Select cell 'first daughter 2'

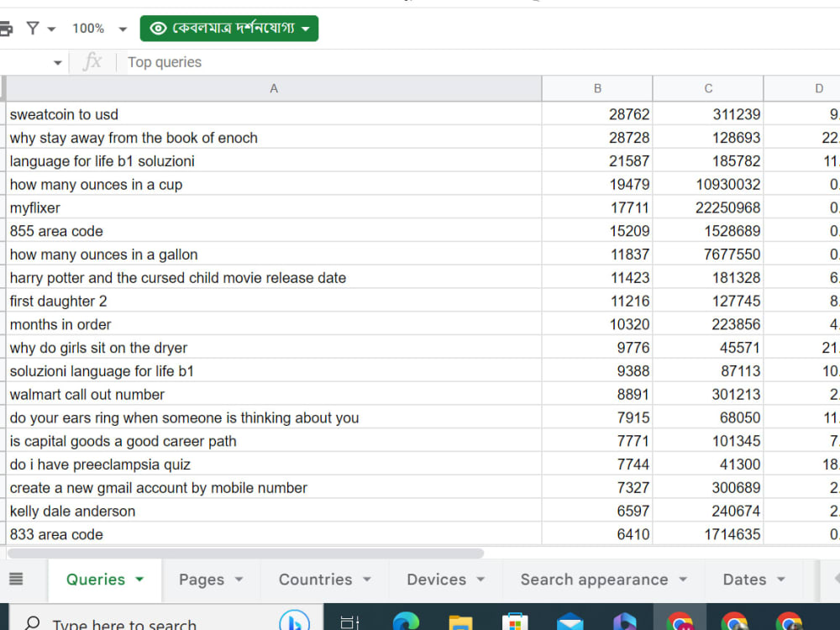pyautogui.click(x=274, y=301)
